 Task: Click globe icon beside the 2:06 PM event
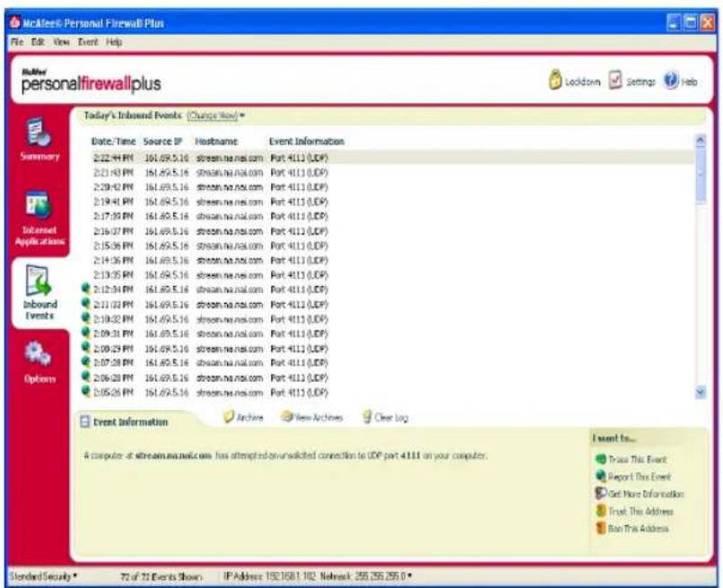point(86,376)
